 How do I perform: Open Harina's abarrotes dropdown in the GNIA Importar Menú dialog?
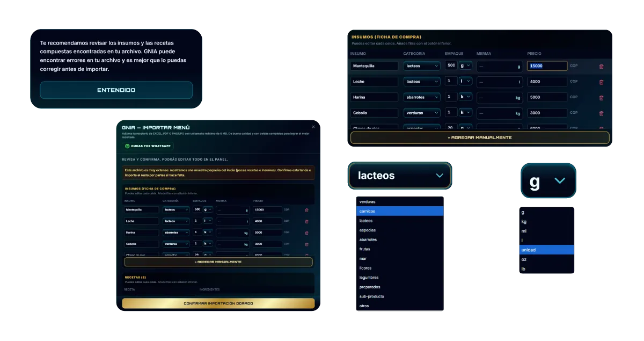[x=176, y=233]
